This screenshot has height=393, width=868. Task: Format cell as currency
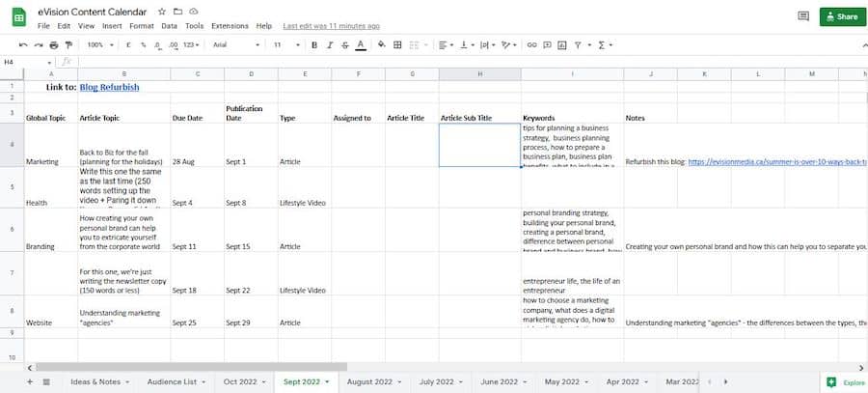(x=128, y=44)
